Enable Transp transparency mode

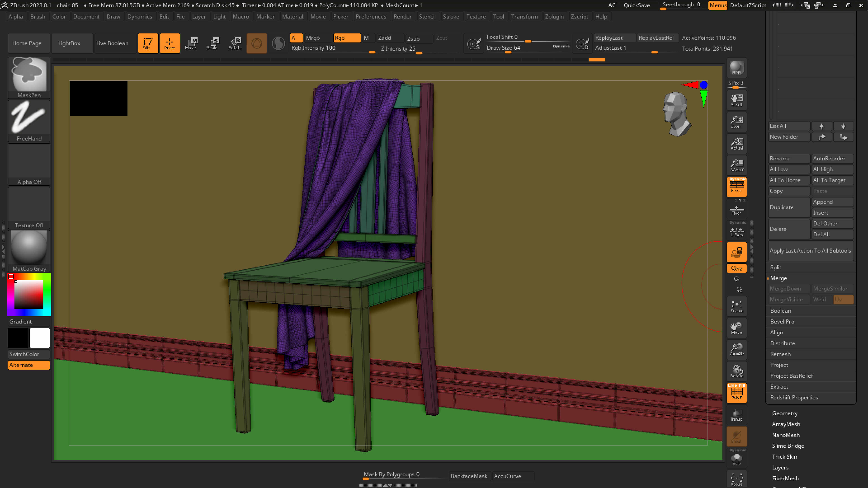tap(736, 415)
